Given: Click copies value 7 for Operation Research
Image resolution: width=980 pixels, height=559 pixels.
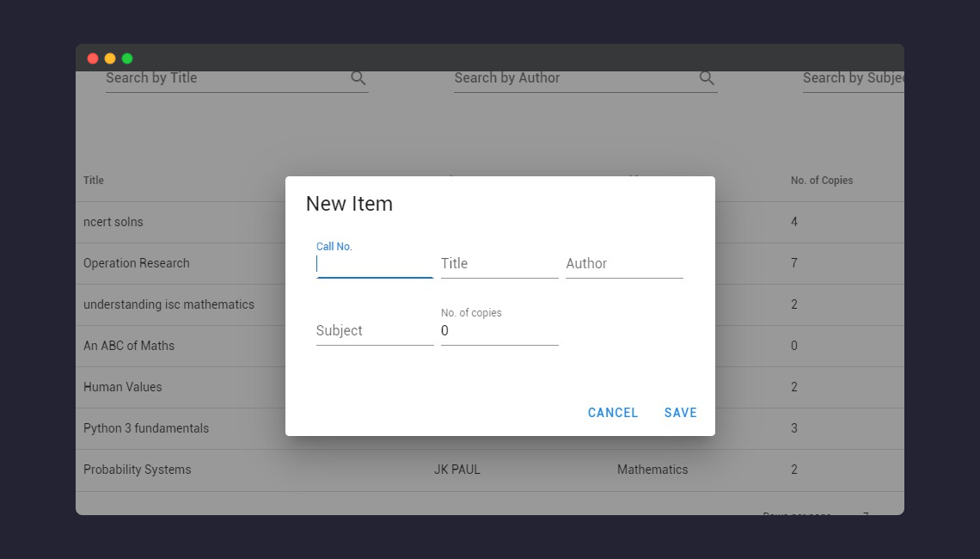Looking at the screenshot, I should [x=794, y=263].
